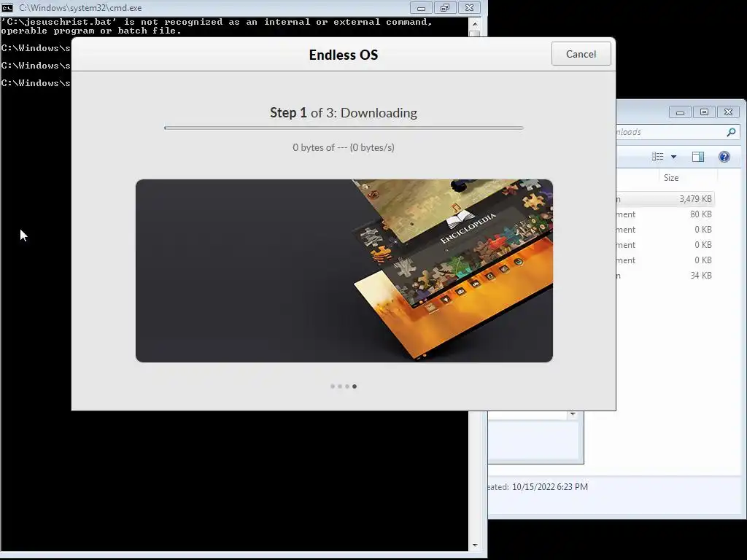Click the Enciclopedia slideshow image
The image size is (747, 560).
(344, 271)
